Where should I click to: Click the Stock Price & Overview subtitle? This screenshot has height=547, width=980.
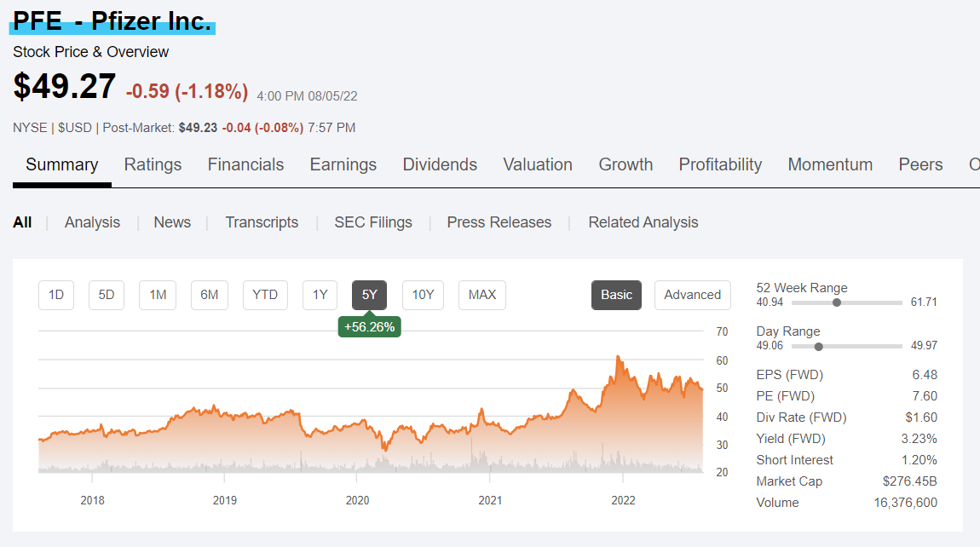(90, 52)
